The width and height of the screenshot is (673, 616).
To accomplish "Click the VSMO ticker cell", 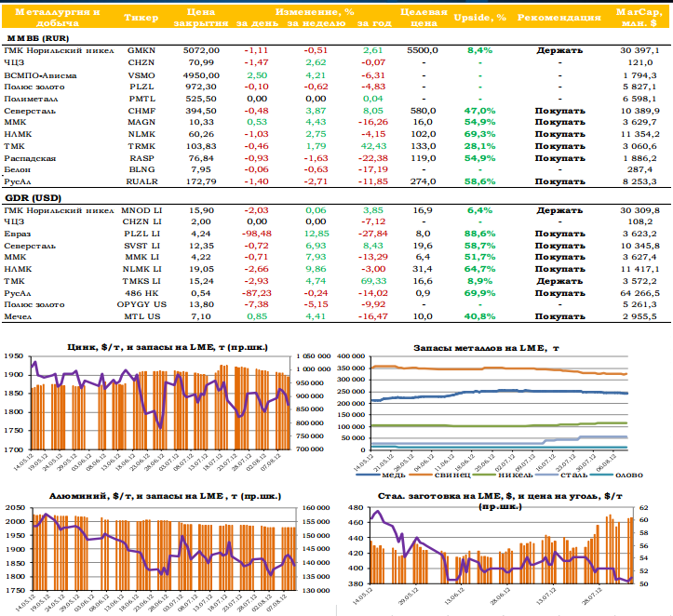I will (x=141, y=75).
